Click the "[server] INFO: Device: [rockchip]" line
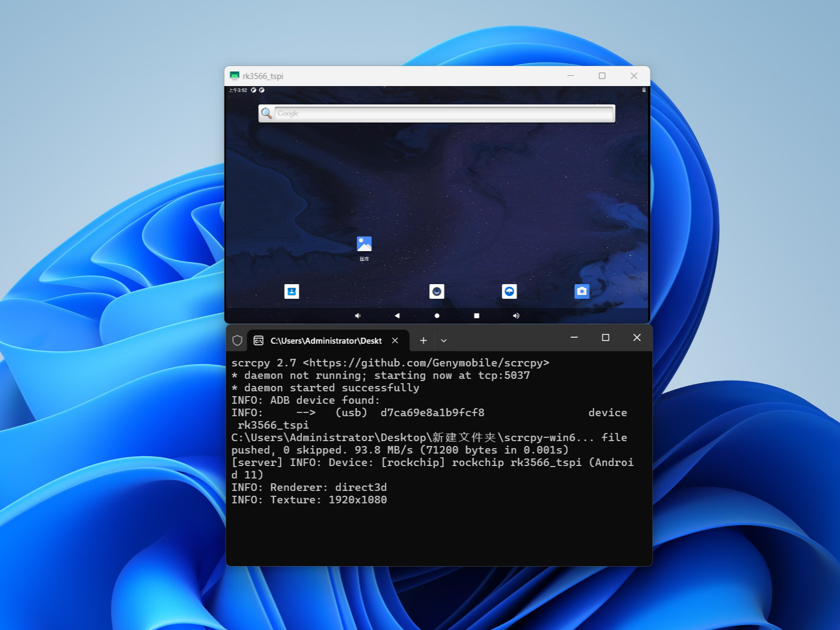Screen dimensions: 840x630 (x=432, y=462)
